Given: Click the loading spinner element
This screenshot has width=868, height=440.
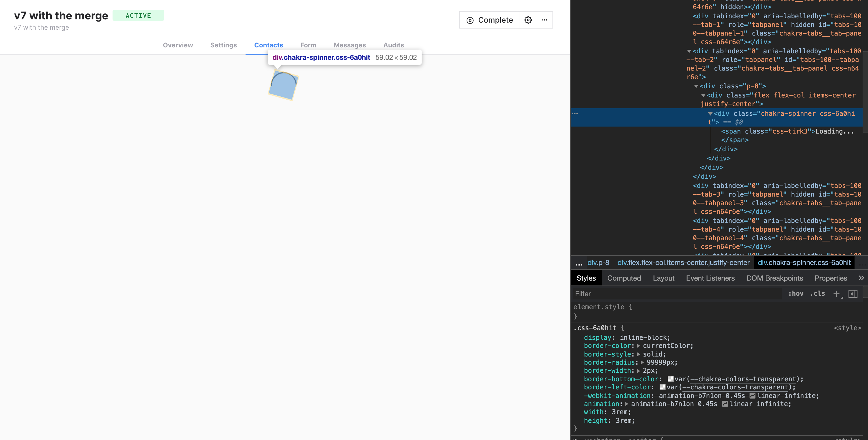Looking at the screenshot, I should pyautogui.click(x=283, y=85).
